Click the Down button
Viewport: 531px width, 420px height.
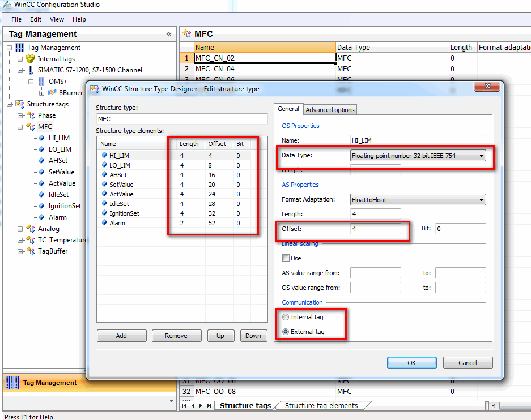pos(253,336)
